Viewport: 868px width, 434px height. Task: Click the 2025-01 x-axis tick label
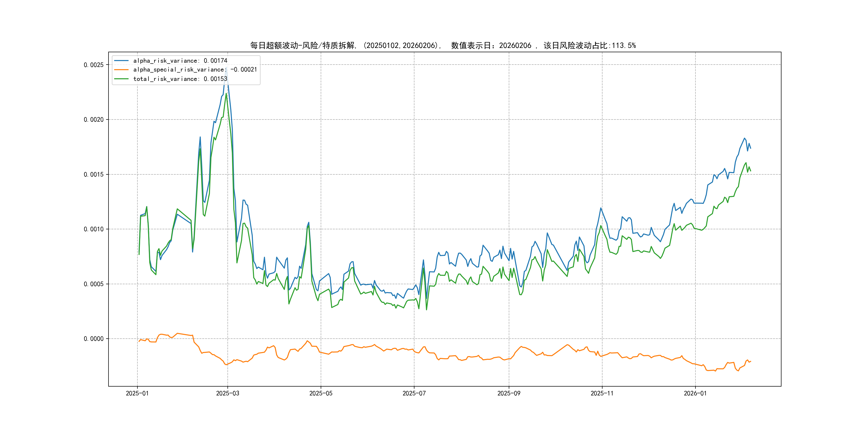click(x=137, y=393)
